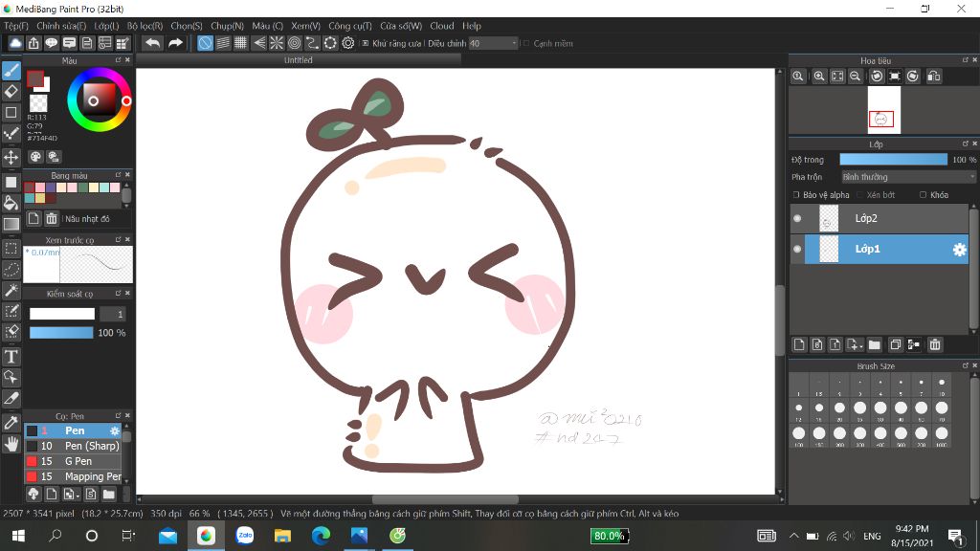Switch to the transparent color swatch
This screenshot has width=980, height=551.
click(38, 102)
